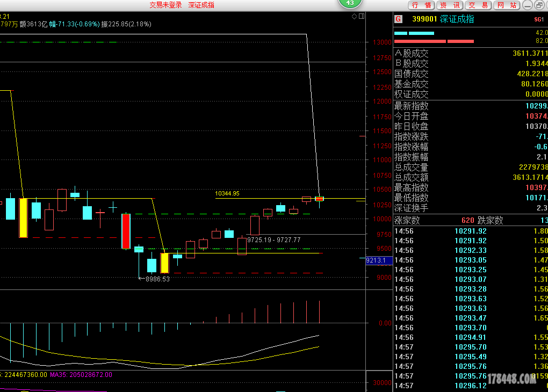Select the tick row with 10295.70

tap(471, 347)
